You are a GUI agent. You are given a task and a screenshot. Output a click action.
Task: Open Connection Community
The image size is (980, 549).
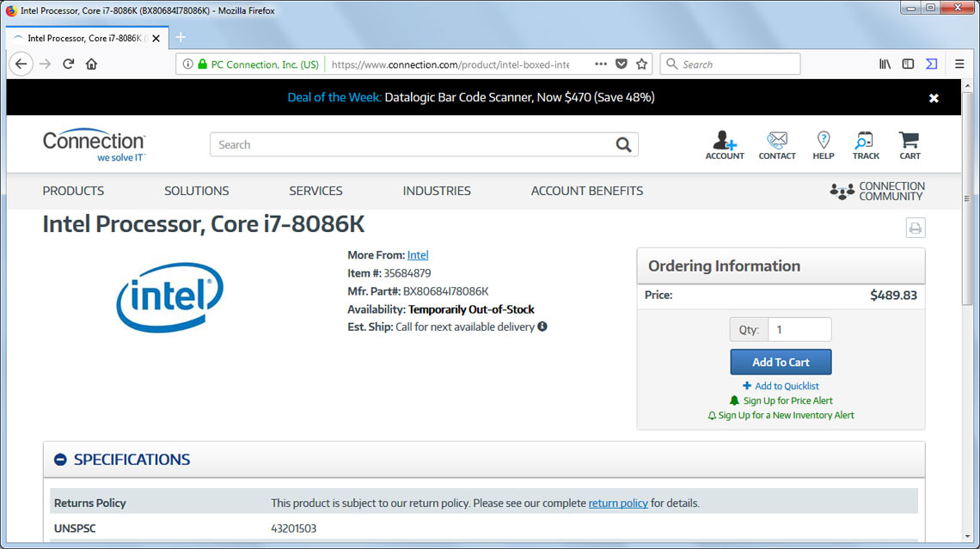pyautogui.click(x=877, y=191)
